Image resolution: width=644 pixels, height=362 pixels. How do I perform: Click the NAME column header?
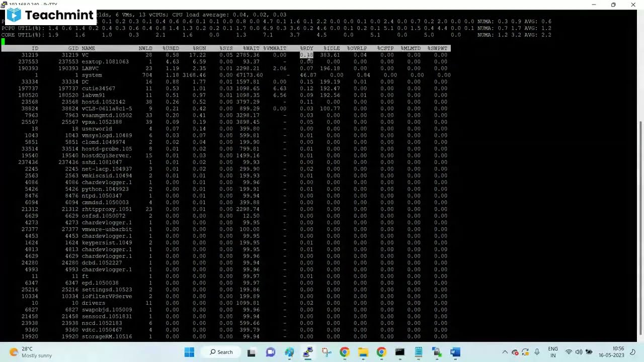coord(88,48)
